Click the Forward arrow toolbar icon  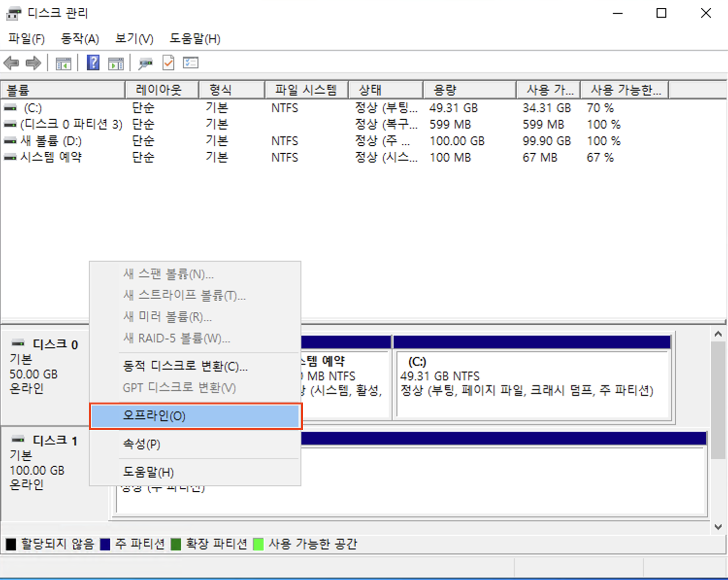click(x=33, y=63)
